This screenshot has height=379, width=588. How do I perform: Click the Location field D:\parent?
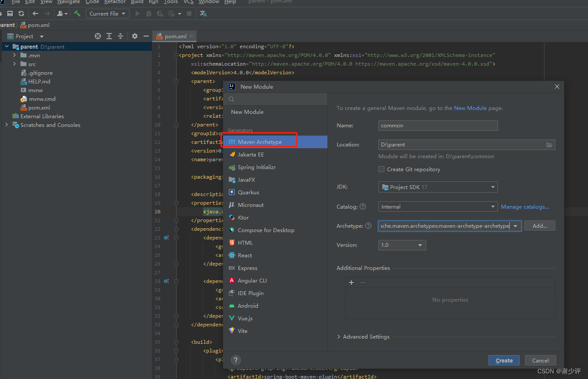467,145
